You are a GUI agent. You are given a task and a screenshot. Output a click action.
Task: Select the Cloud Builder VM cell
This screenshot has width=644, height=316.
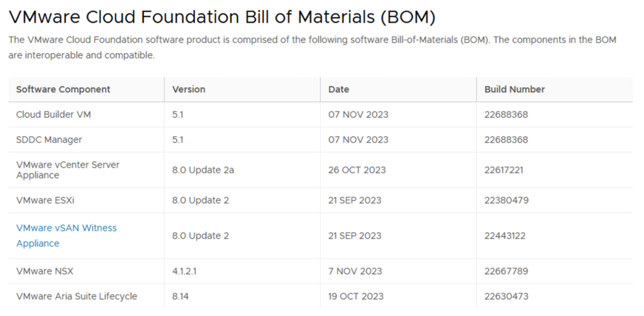[x=53, y=114]
